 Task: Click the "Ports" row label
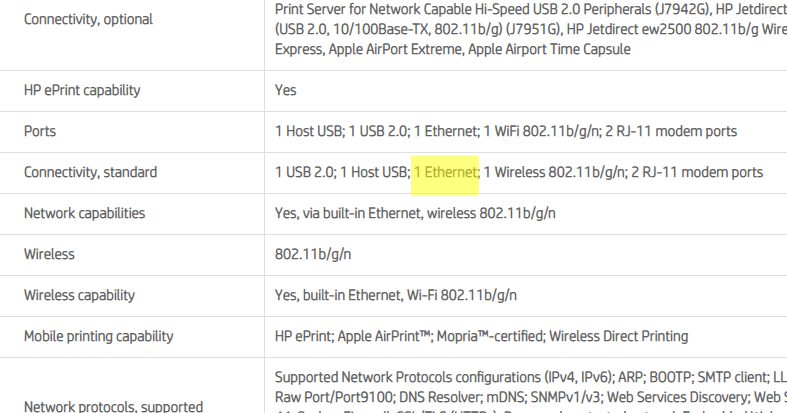coord(40,131)
